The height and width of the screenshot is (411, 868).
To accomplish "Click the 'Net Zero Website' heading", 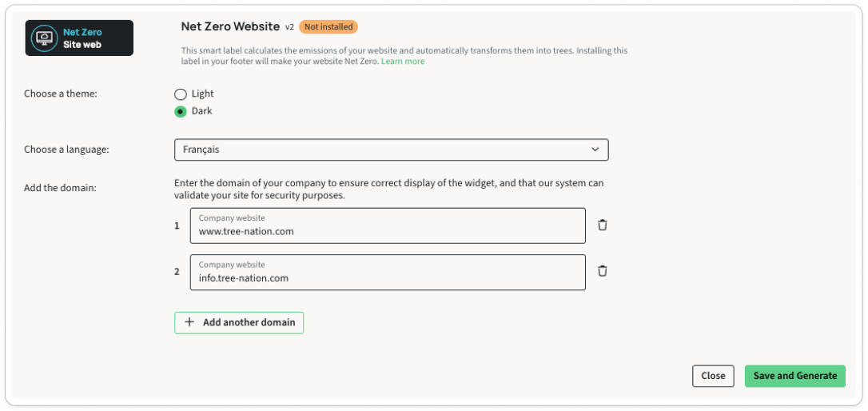I will tap(230, 27).
